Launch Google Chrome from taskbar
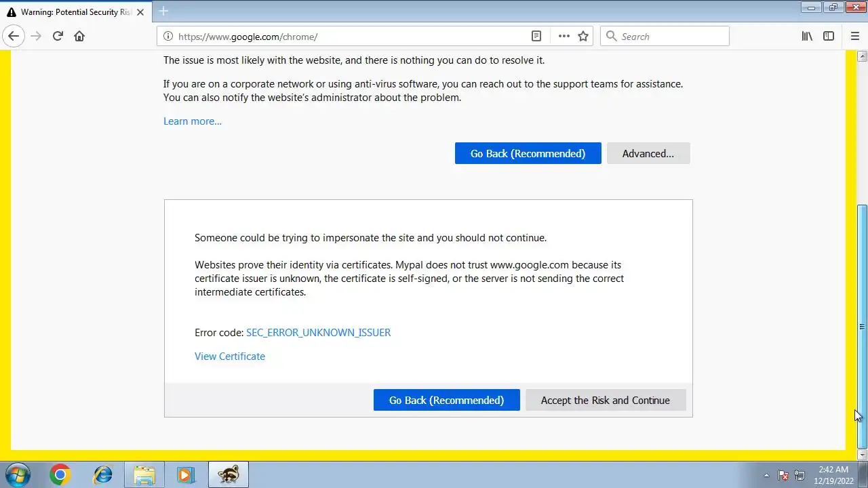 pyautogui.click(x=60, y=475)
